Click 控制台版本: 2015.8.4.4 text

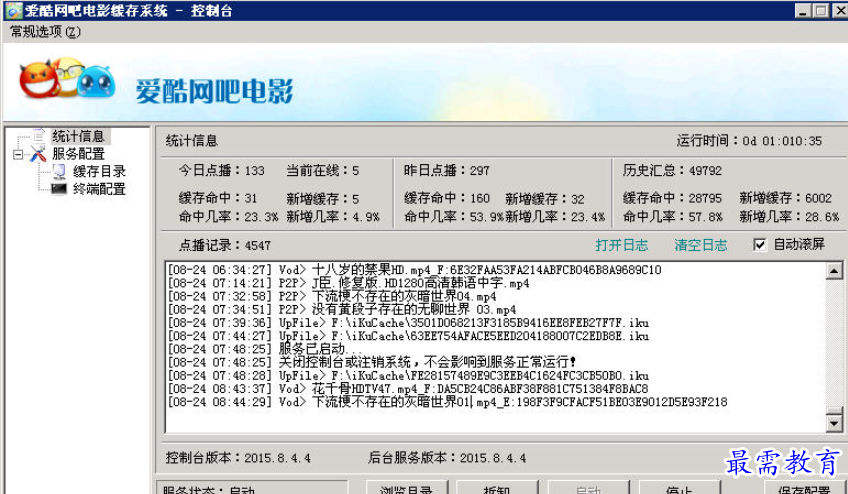tap(238, 458)
